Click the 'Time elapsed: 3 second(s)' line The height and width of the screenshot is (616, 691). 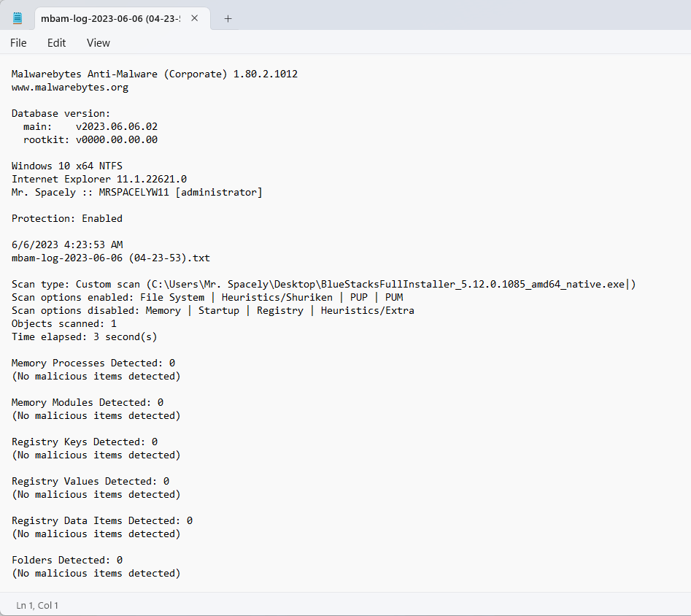coord(84,337)
